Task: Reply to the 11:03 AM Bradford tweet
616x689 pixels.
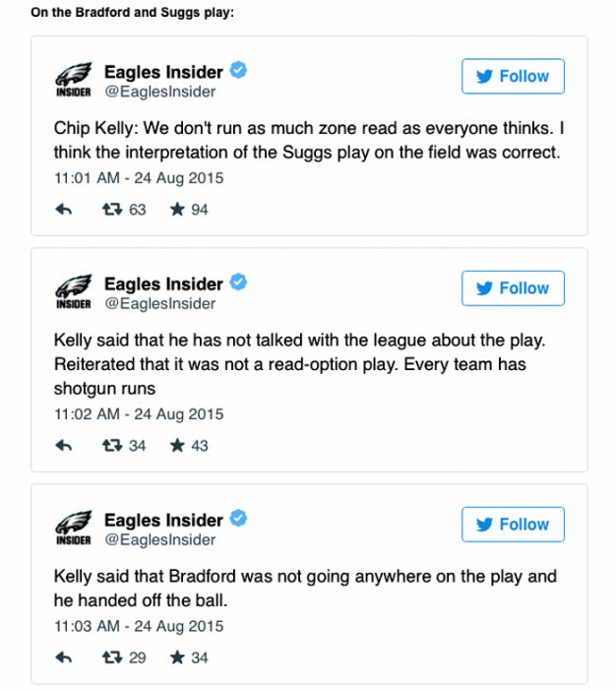Action: point(64,658)
